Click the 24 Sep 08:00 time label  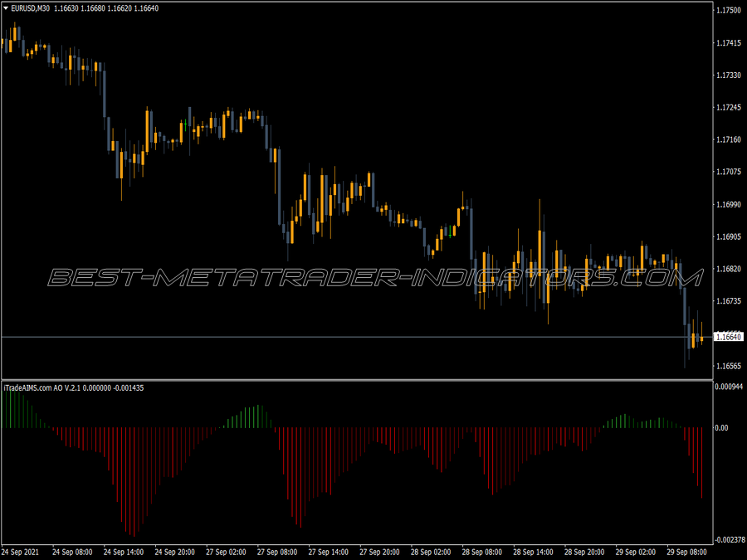[72, 552]
